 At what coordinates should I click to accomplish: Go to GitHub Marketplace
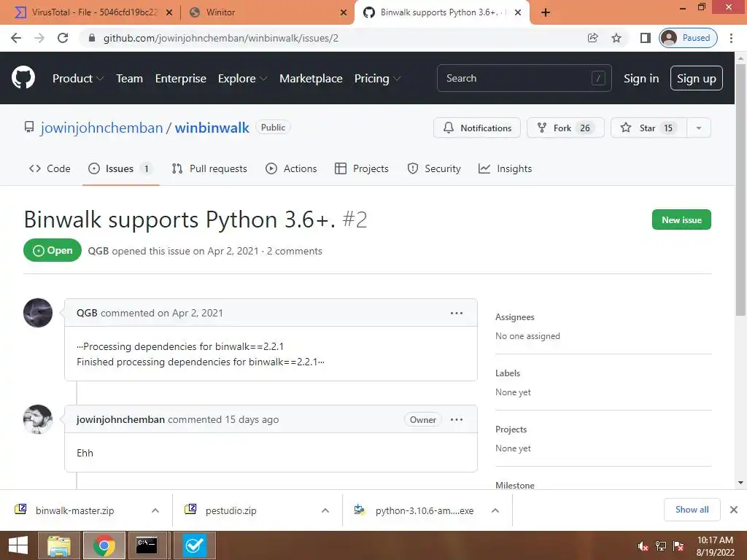pos(311,79)
